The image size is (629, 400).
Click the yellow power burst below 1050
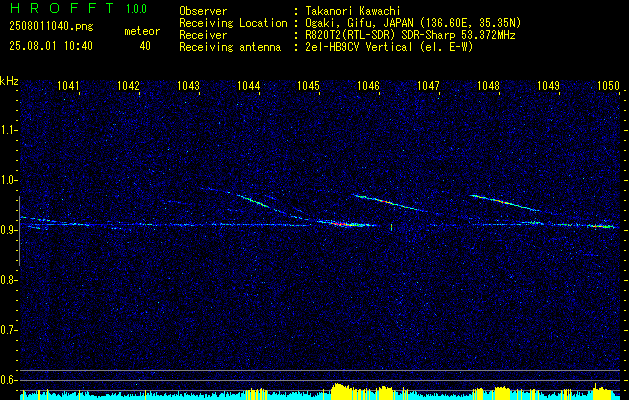pyautogui.click(x=602, y=392)
